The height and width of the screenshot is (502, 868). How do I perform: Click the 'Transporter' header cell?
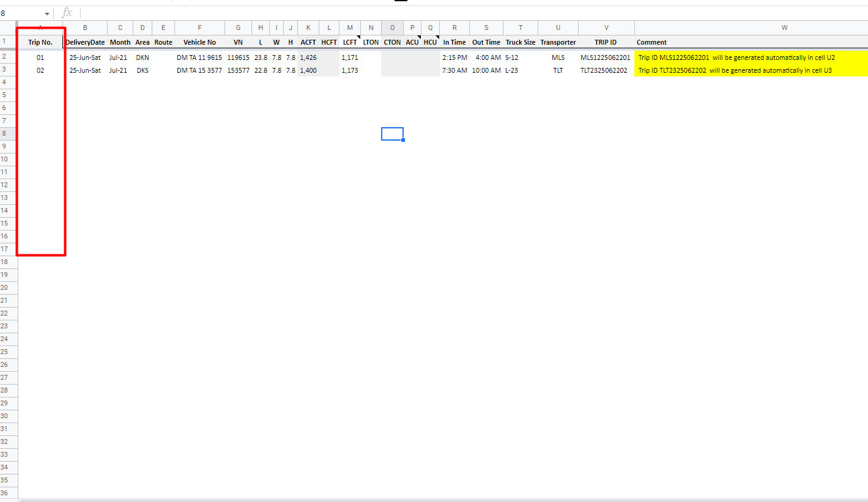click(558, 42)
